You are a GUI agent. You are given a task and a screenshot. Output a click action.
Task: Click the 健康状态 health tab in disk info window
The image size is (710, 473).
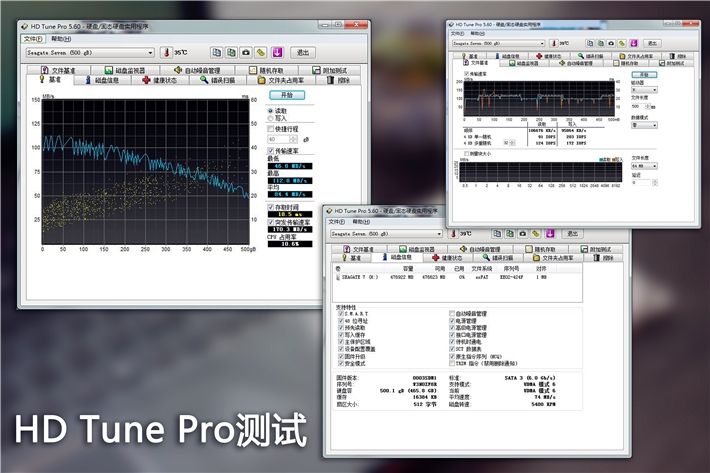(446, 258)
